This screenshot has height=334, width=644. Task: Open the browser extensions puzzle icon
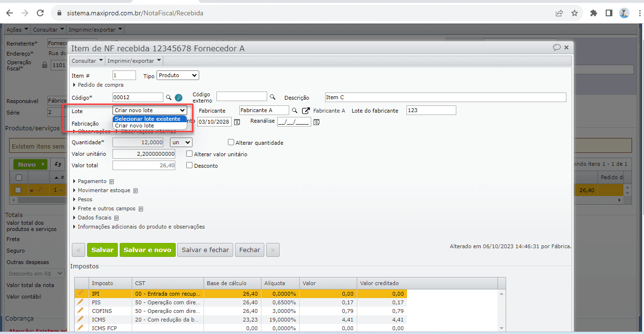(x=594, y=13)
